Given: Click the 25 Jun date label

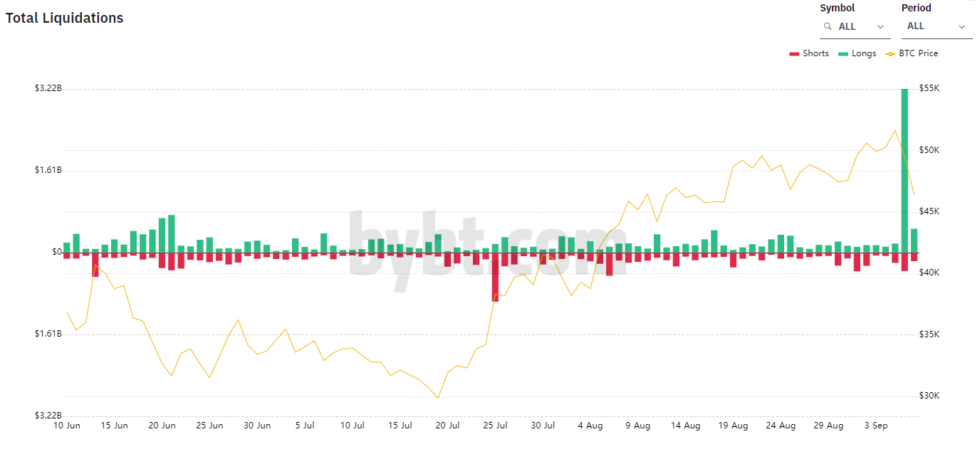Looking at the screenshot, I should 209,426.
